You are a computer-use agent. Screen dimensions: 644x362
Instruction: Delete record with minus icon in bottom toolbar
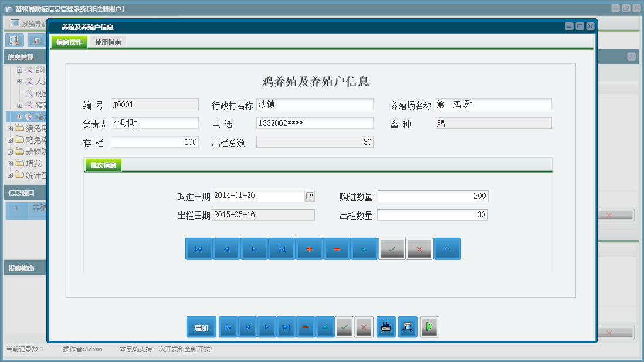pyautogui.click(x=306, y=327)
